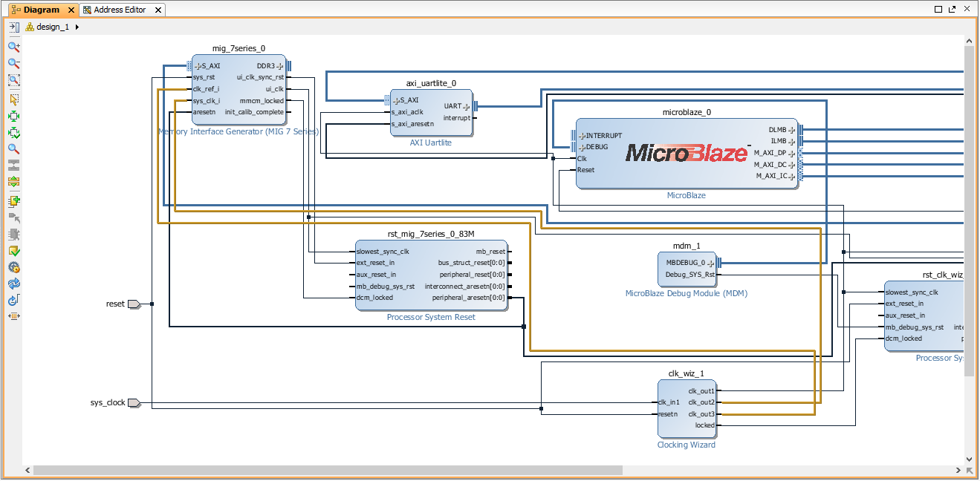
Task: Click the gray collapse-all icon in the toolbar
Action: click(x=13, y=165)
